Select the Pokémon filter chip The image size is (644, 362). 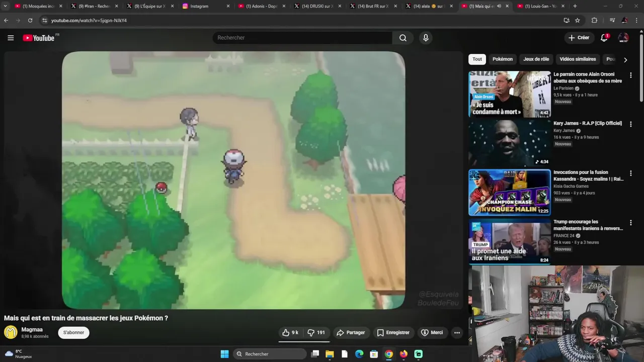[x=503, y=59]
